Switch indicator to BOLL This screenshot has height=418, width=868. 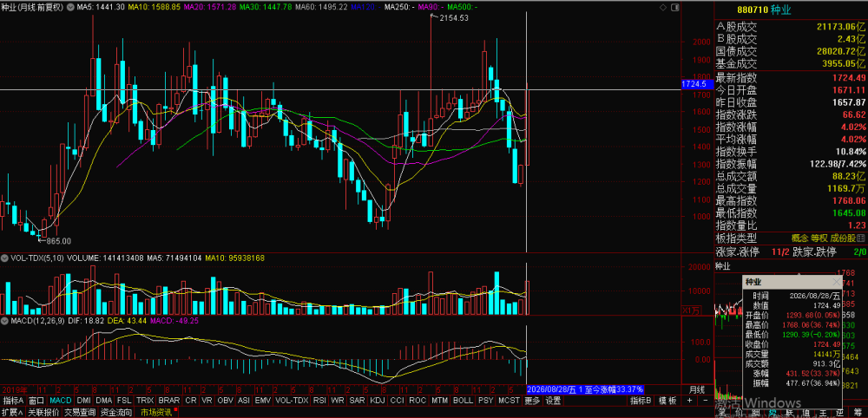(463, 401)
